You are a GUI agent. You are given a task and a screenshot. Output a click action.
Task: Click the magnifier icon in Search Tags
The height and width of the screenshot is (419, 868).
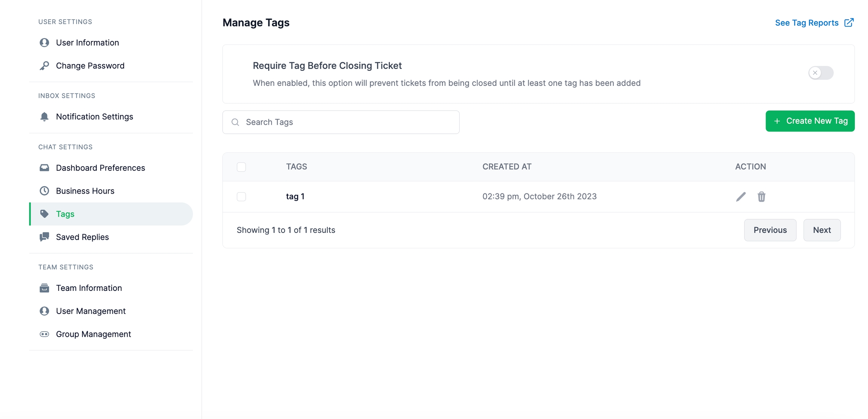coord(235,122)
